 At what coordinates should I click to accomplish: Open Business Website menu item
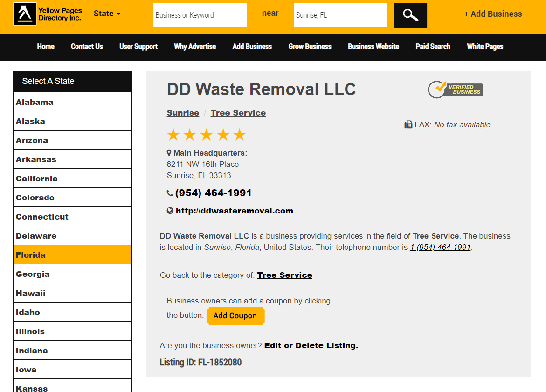coord(373,47)
